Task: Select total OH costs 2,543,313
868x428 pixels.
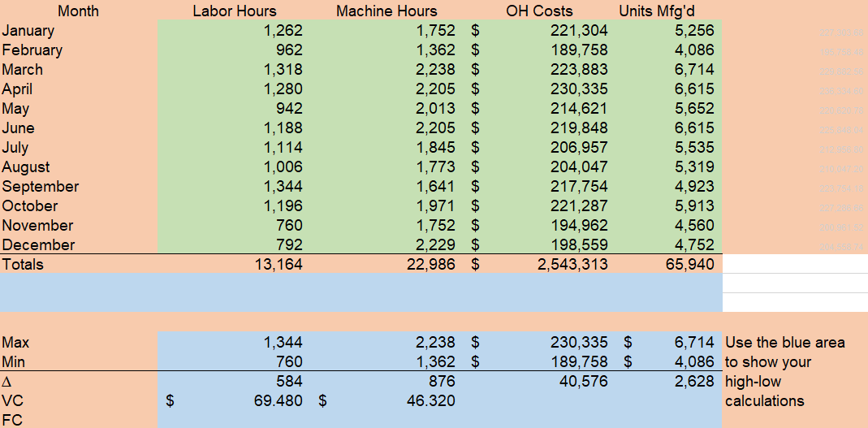Action: pos(572,265)
